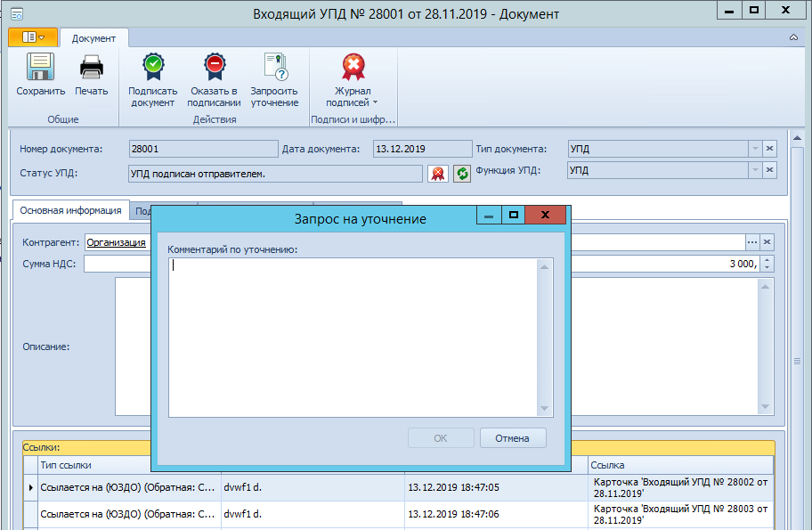Open the orange application menu button
812x530 pixels.
(x=33, y=37)
